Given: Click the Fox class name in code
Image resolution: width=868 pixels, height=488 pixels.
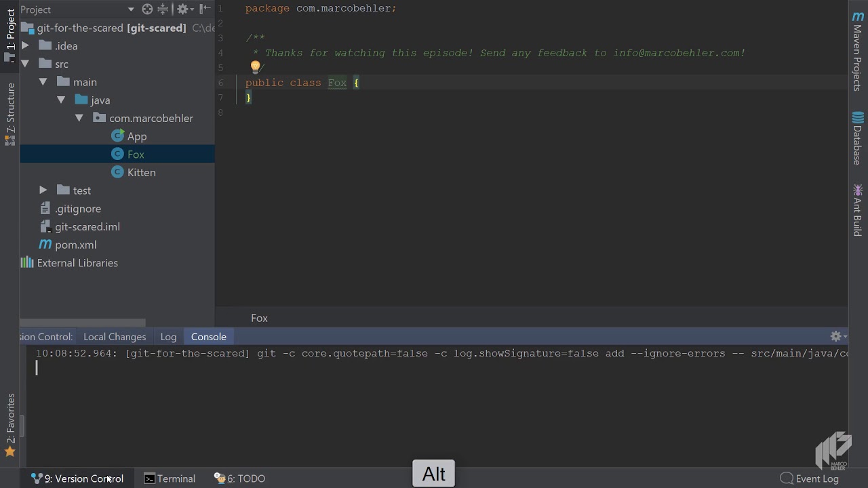Looking at the screenshot, I should [x=337, y=83].
